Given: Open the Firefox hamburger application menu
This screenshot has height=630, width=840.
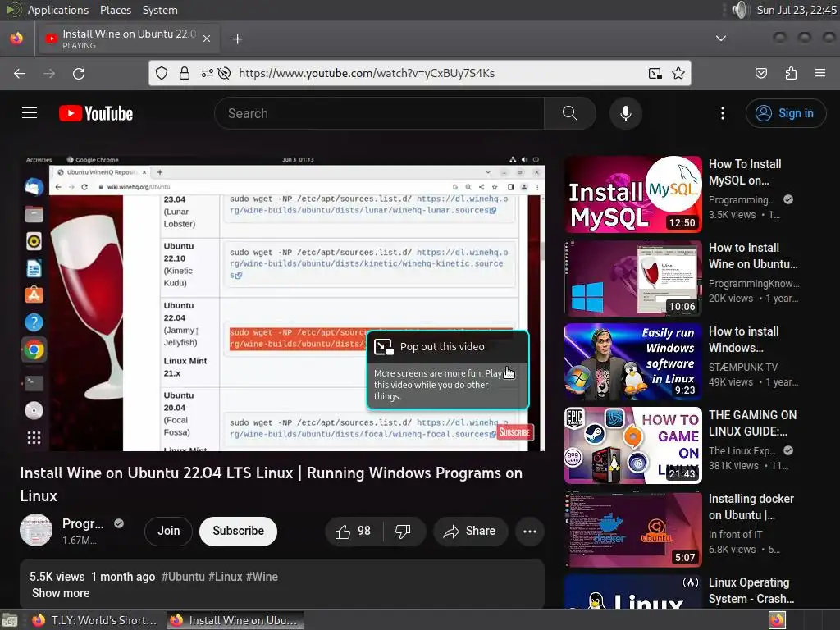Looking at the screenshot, I should [x=819, y=73].
